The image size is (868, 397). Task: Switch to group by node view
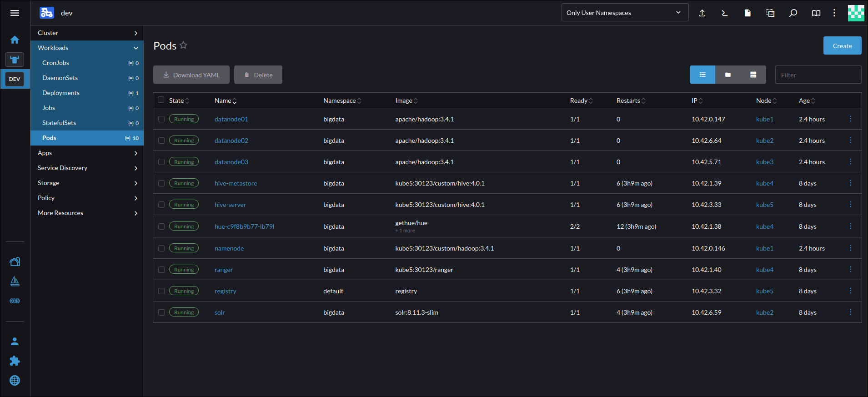pyautogui.click(x=753, y=75)
